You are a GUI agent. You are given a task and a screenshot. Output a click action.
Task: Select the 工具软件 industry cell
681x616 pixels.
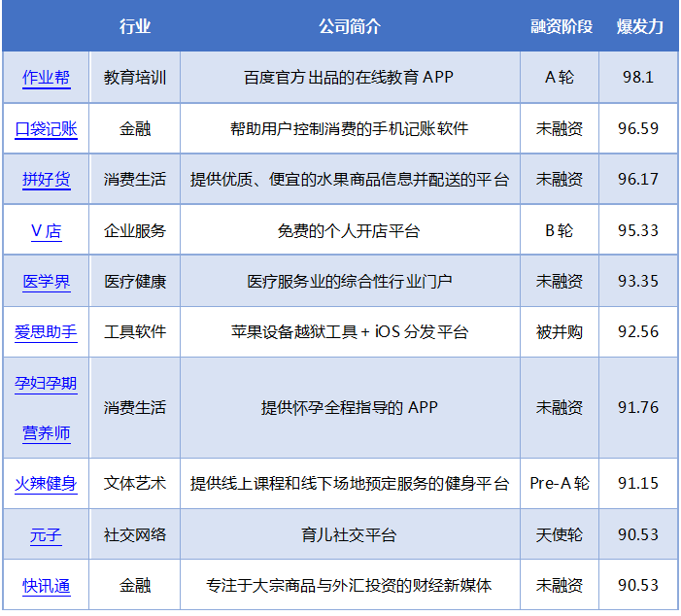(x=135, y=332)
